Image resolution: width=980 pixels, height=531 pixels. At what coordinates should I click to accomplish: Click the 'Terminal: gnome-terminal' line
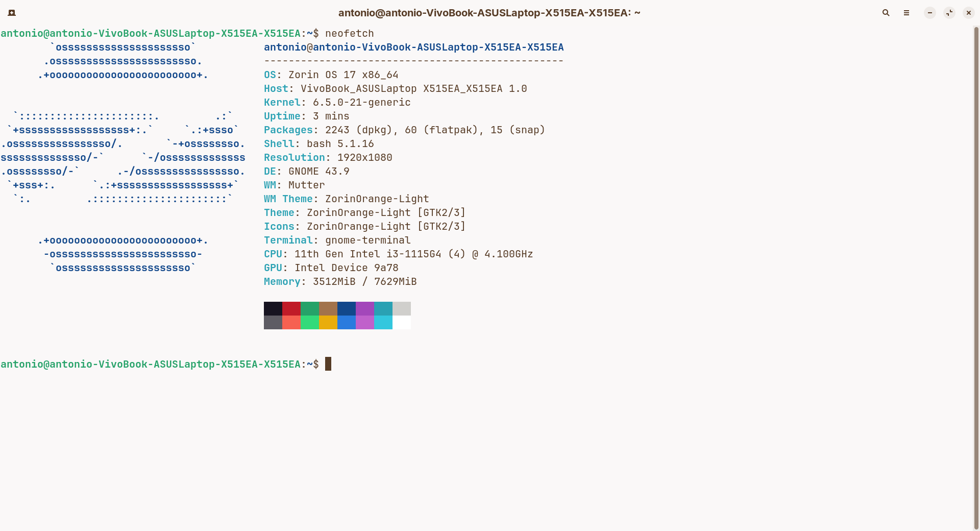click(x=337, y=240)
